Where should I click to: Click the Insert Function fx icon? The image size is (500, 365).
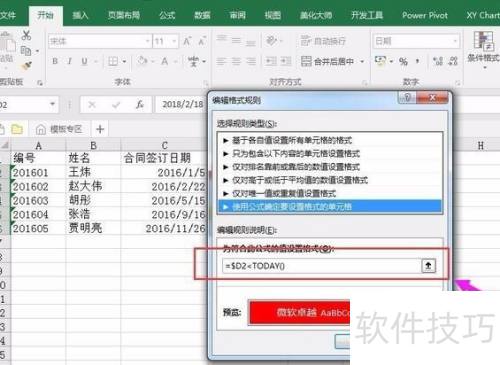(x=139, y=105)
